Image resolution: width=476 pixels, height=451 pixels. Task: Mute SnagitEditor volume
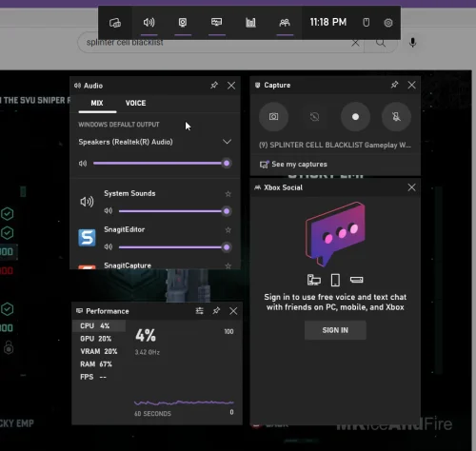pyautogui.click(x=109, y=246)
